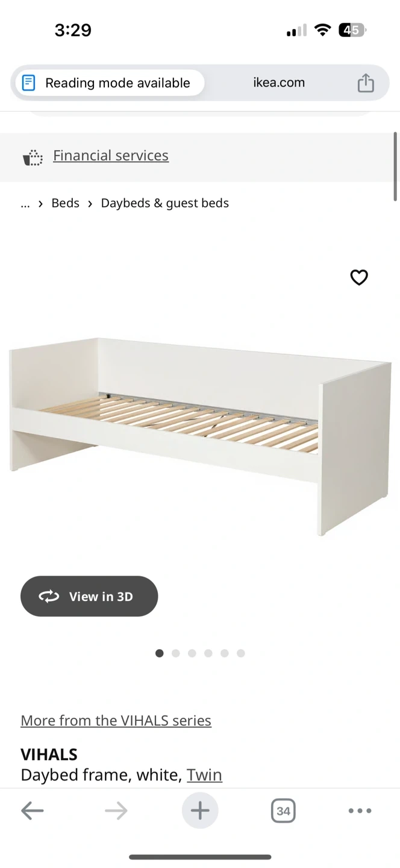Go to Daybeds & guest beds breadcrumb

164,203
